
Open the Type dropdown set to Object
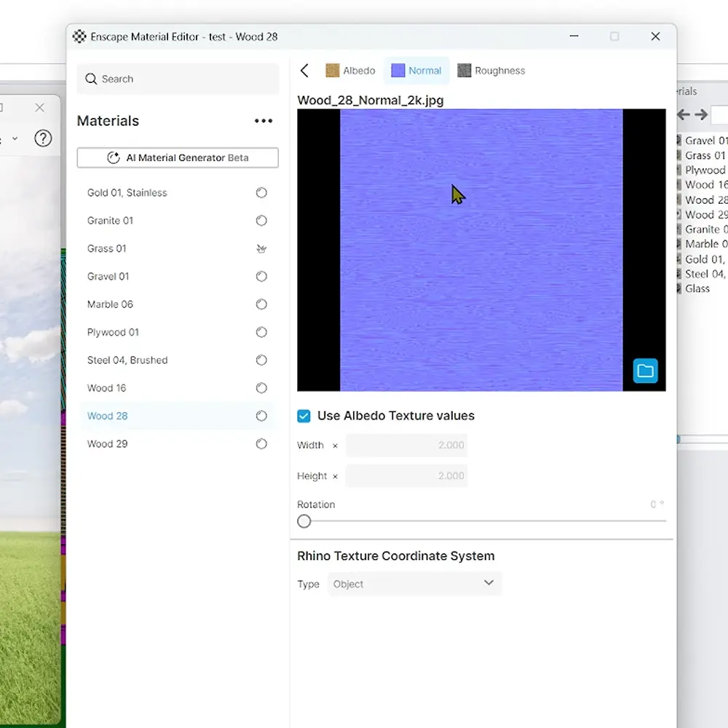[x=414, y=584]
